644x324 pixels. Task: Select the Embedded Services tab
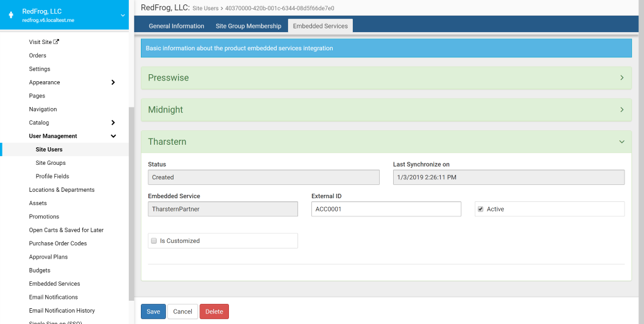pyautogui.click(x=320, y=26)
